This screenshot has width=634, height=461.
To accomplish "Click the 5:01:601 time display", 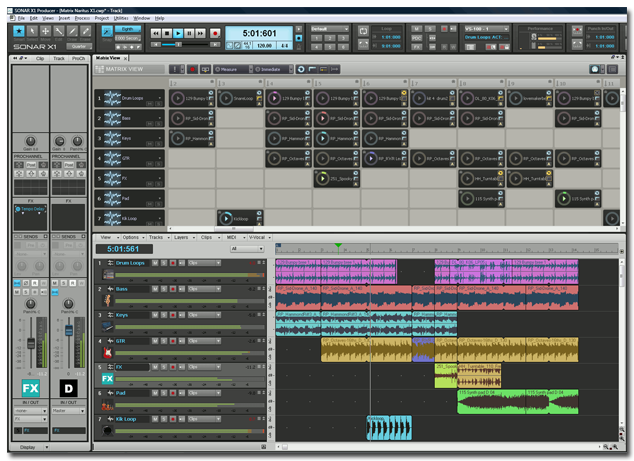I will click(x=259, y=33).
